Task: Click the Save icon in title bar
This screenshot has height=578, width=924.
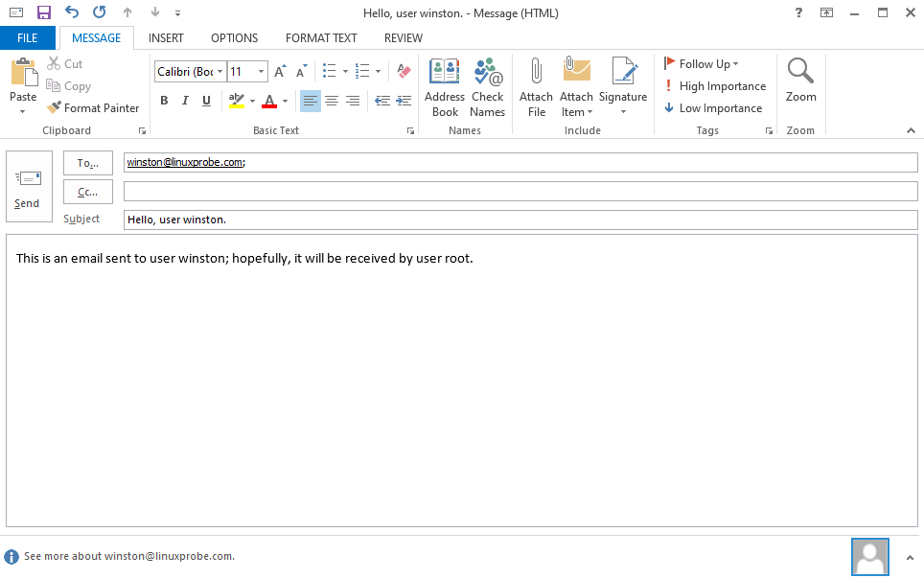Action: pos(43,13)
